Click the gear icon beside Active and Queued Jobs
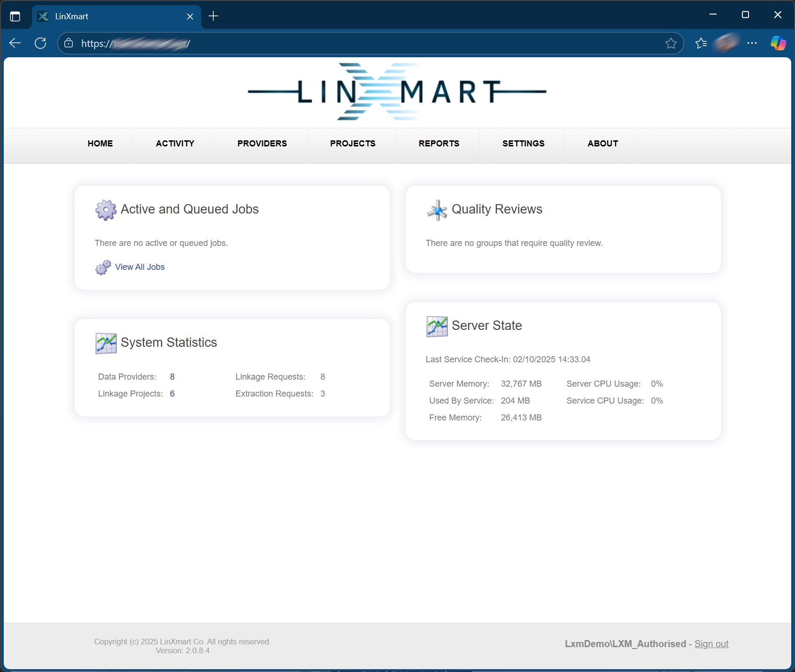The image size is (795, 672). [106, 210]
